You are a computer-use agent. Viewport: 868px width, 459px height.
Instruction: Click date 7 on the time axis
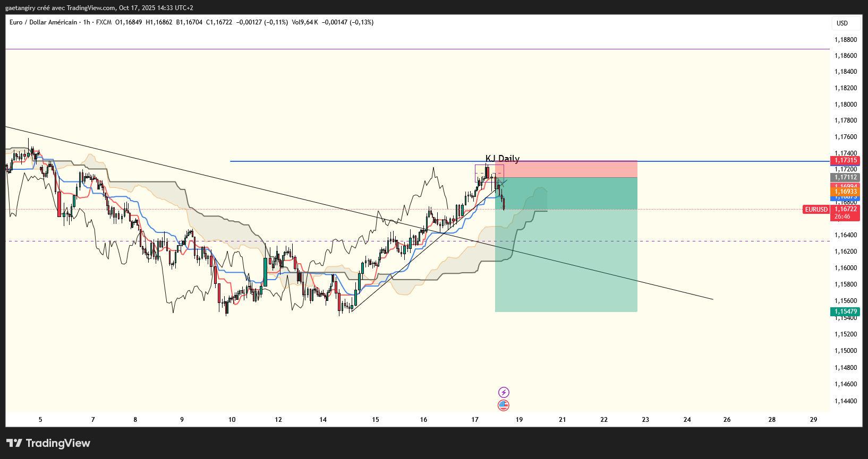(x=93, y=420)
